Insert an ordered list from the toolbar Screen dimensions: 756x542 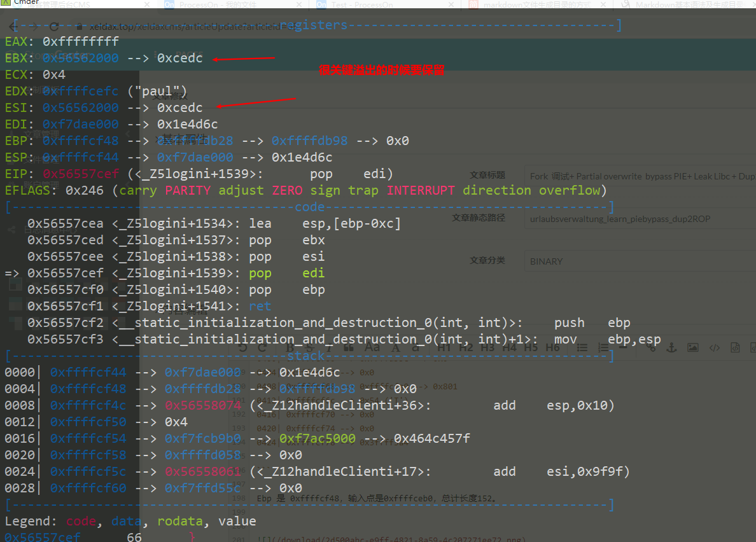[603, 347]
